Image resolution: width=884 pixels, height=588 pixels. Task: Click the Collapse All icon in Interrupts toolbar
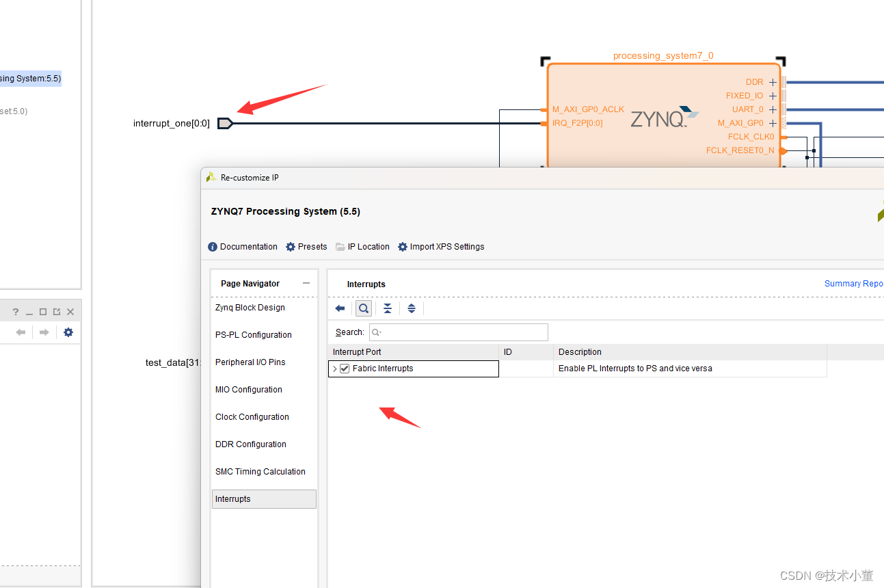coord(388,308)
